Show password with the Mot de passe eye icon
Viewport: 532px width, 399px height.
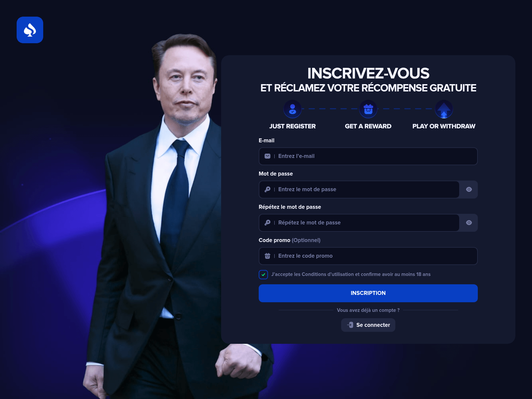coord(469,189)
